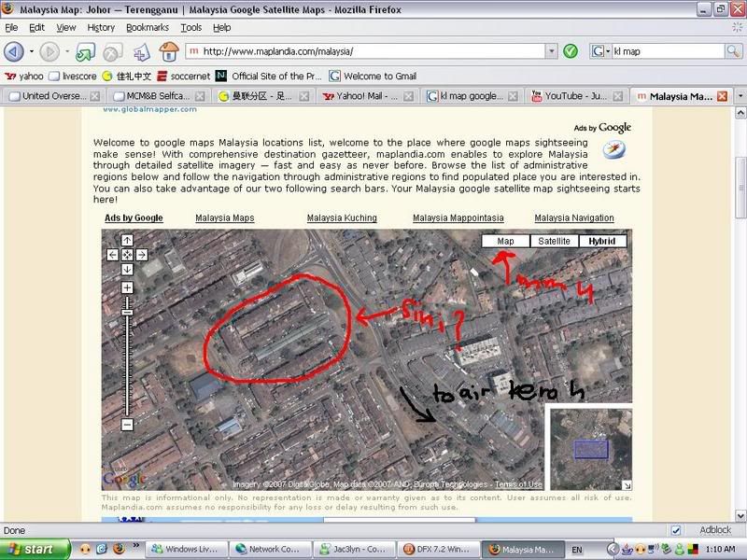Open the soccernet bookmark
747x560 pixels.
184,77
